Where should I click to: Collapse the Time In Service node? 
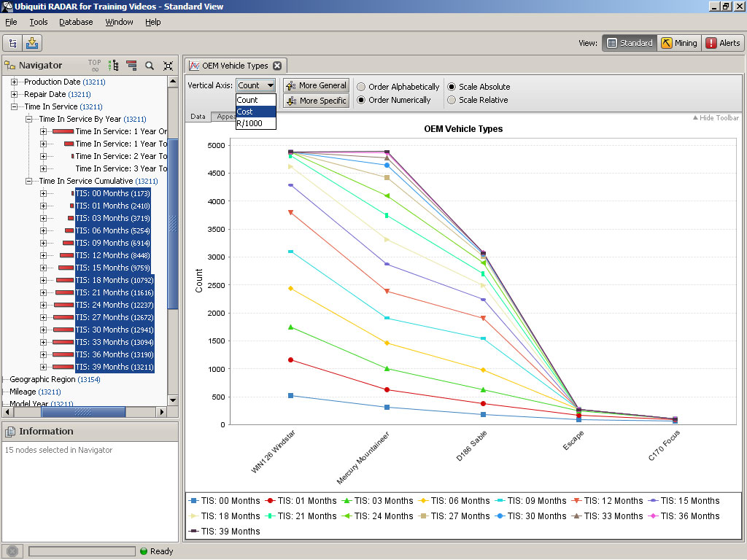pos(15,106)
